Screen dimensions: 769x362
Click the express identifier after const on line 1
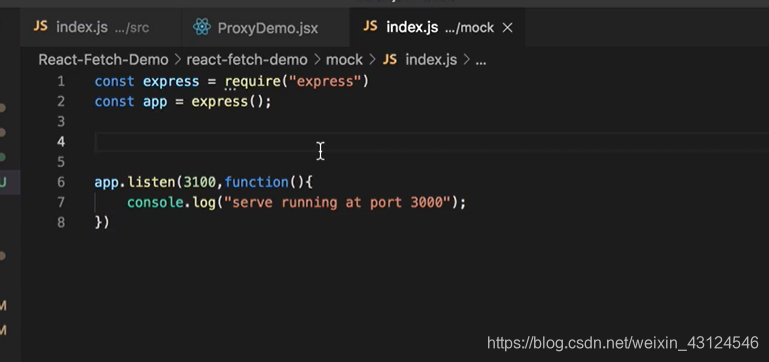[x=171, y=81]
